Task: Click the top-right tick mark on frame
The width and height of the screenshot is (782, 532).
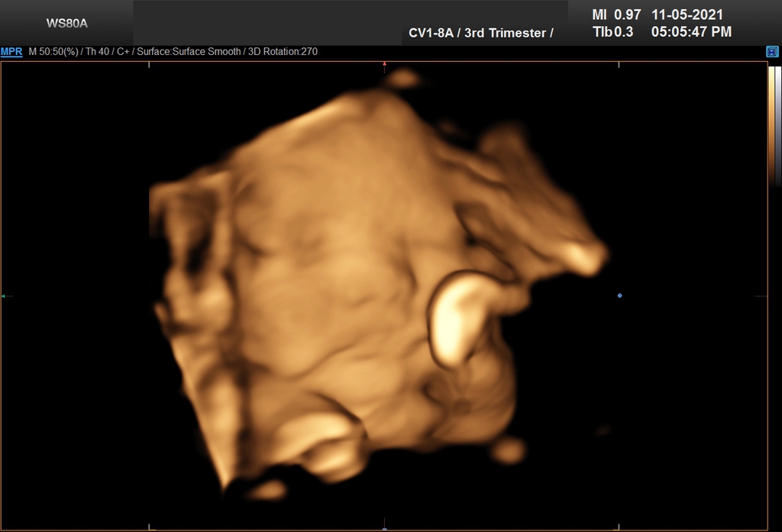Action: coord(619,65)
